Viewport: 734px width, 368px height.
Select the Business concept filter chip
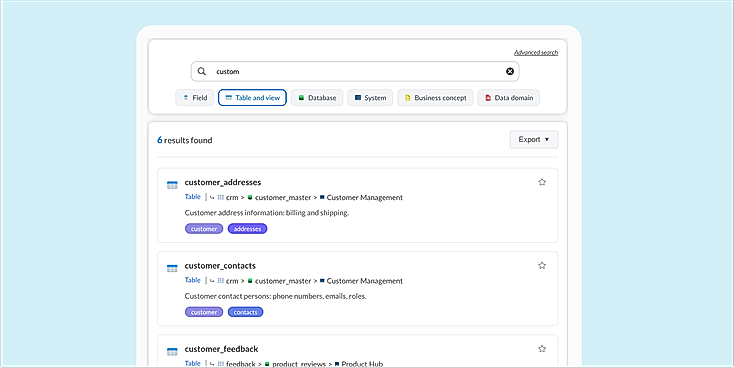pos(435,98)
